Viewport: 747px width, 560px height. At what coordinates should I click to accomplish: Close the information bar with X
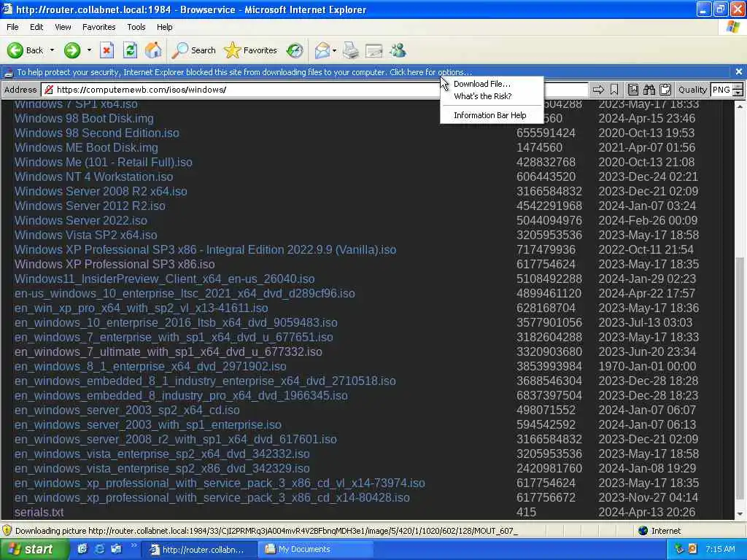pyautogui.click(x=738, y=72)
